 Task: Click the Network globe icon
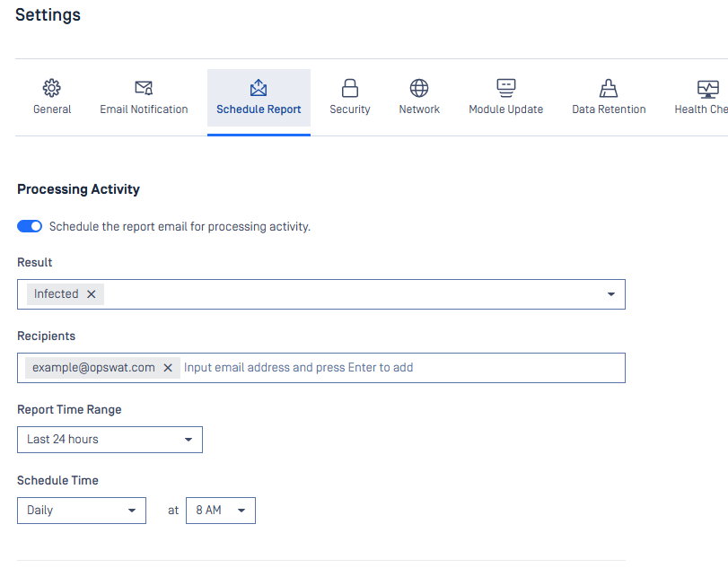pos(419,88)
